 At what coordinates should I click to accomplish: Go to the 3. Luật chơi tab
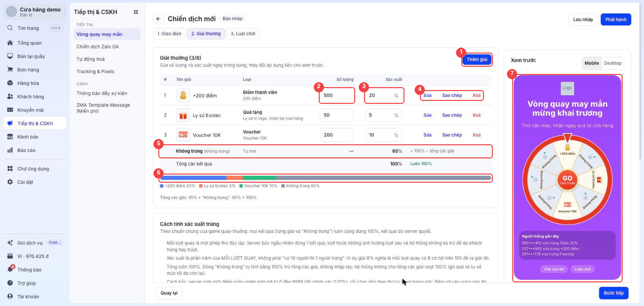(x=243, y=34)
